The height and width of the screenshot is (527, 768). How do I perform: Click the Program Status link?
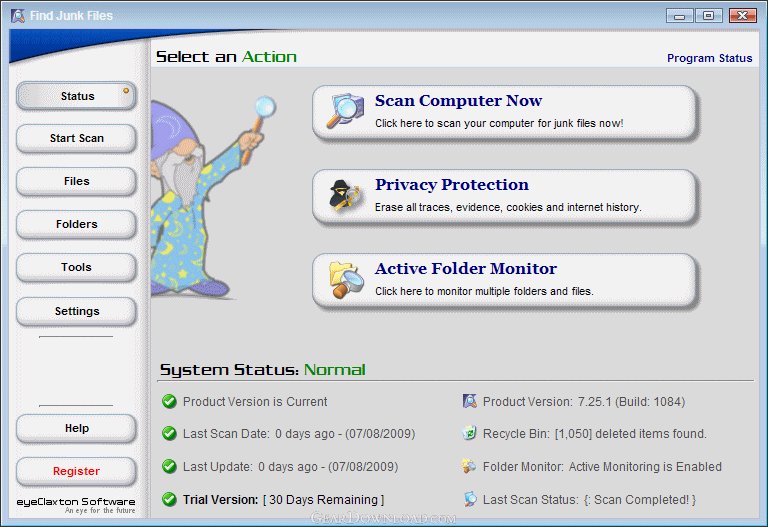(x=709, y=58)
